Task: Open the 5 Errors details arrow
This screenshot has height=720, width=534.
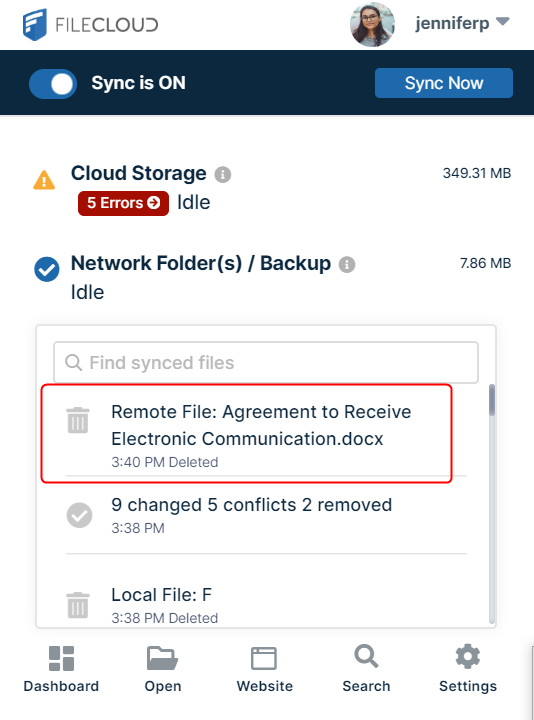Action: tap(154, 202)
